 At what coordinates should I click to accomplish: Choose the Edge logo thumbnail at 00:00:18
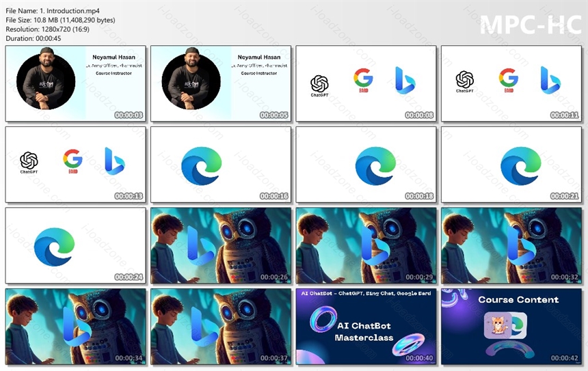(366, 165)
